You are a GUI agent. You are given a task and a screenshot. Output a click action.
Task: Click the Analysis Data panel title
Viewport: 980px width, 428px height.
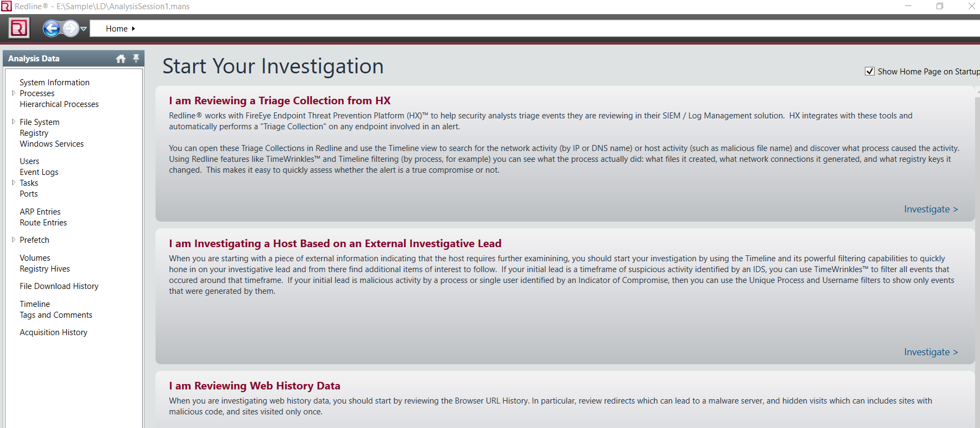[34, 59]
